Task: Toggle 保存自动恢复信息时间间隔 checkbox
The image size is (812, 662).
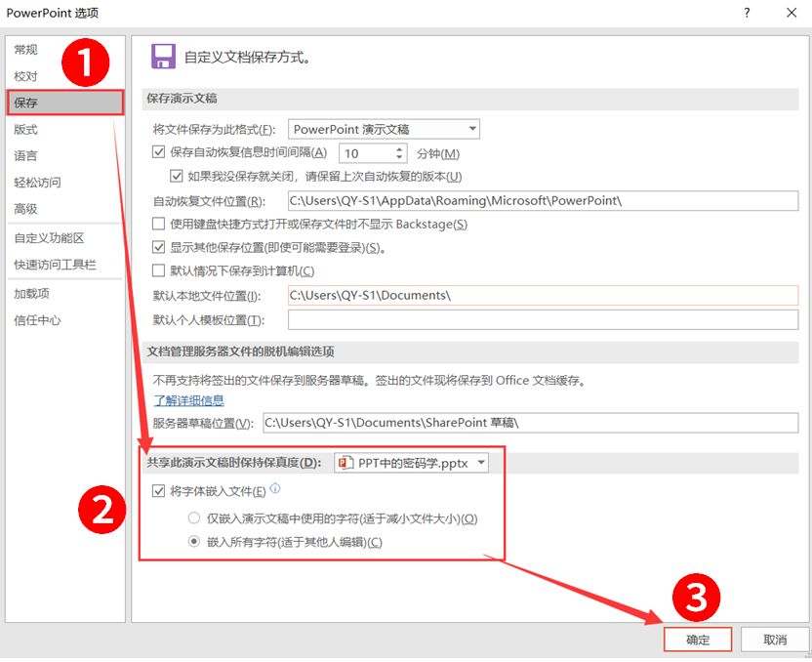Action: (x=158, y=151)
